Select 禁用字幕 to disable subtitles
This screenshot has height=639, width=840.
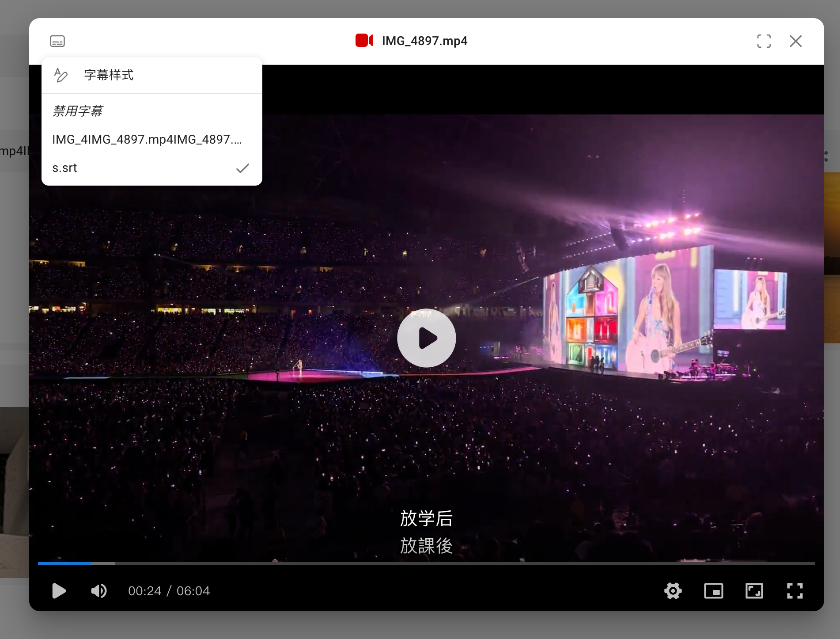[x=78, y=111]
